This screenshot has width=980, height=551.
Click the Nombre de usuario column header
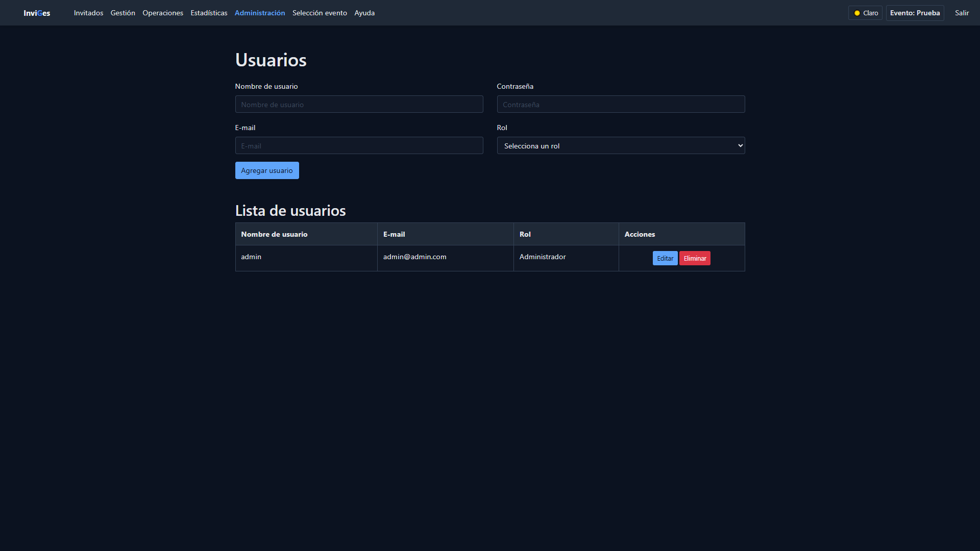pos(274,234)
